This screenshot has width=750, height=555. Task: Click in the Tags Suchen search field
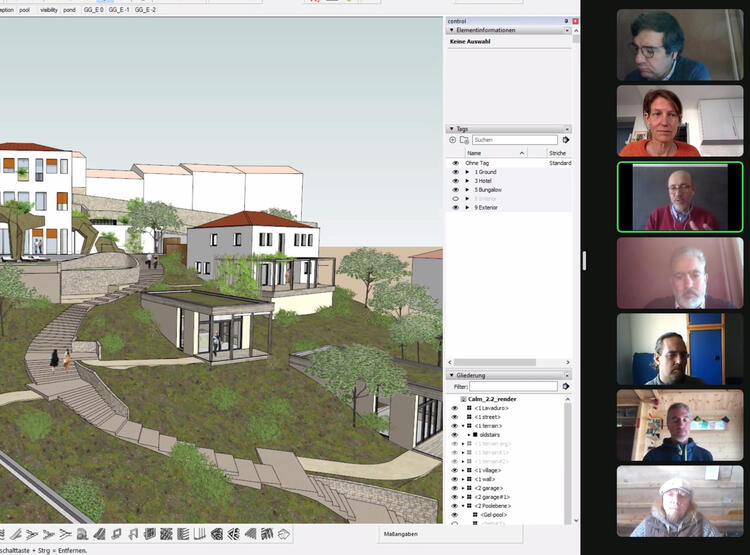tap(514, 140)
